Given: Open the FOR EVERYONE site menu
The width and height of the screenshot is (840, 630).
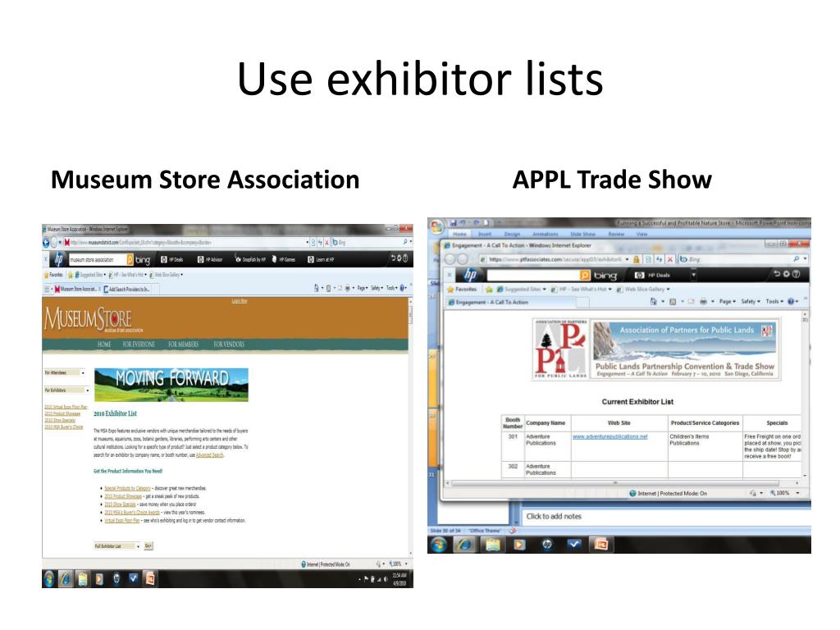Looking at the screenshot, I should pos(139,345).
